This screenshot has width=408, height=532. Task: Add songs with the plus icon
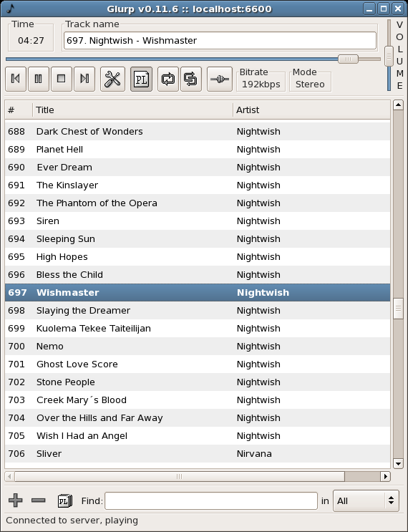(16, 500)
